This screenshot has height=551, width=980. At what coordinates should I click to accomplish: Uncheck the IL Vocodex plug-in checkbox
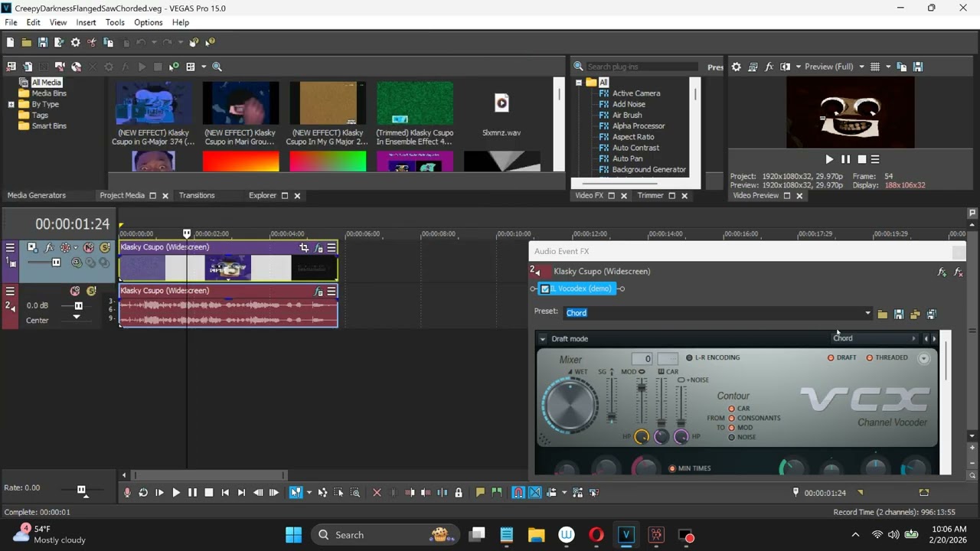545,289
